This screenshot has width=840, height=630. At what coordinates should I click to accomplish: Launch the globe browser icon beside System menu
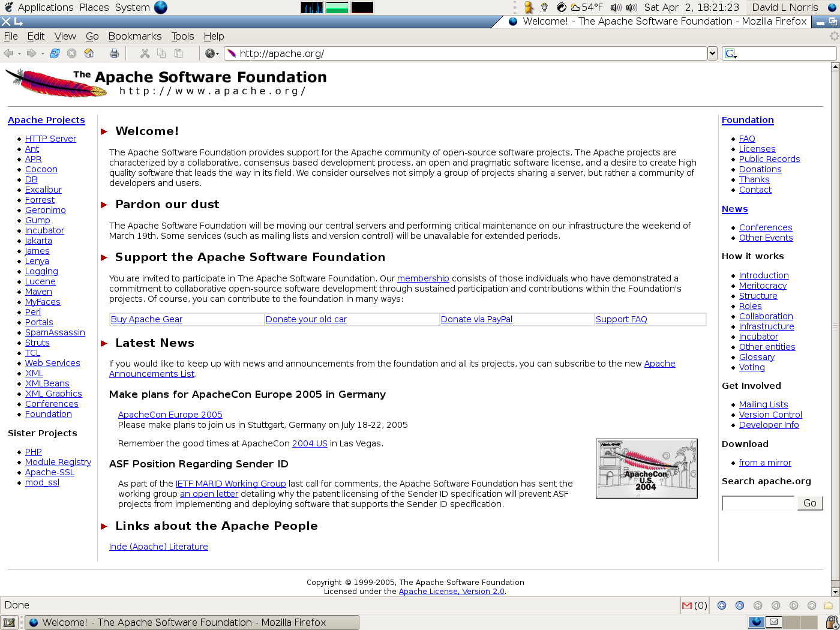pos(161,7)
